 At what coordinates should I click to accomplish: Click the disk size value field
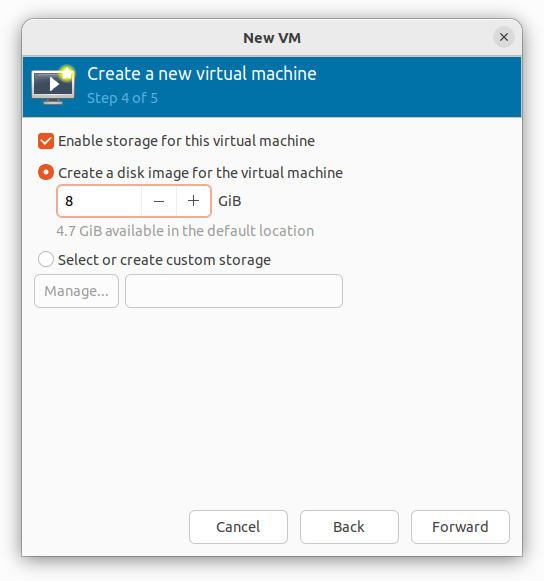point(99,201)
